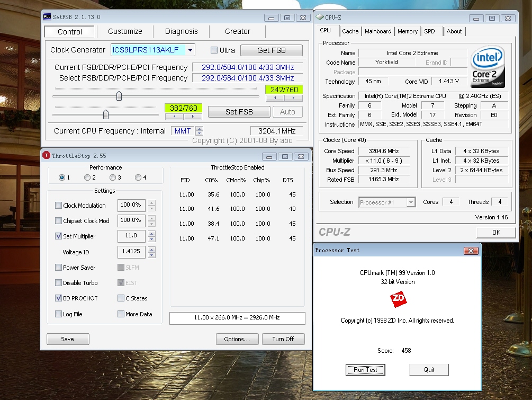Enable Log File checkbox
Screen dimensions: 532x400
pos(58,314)
